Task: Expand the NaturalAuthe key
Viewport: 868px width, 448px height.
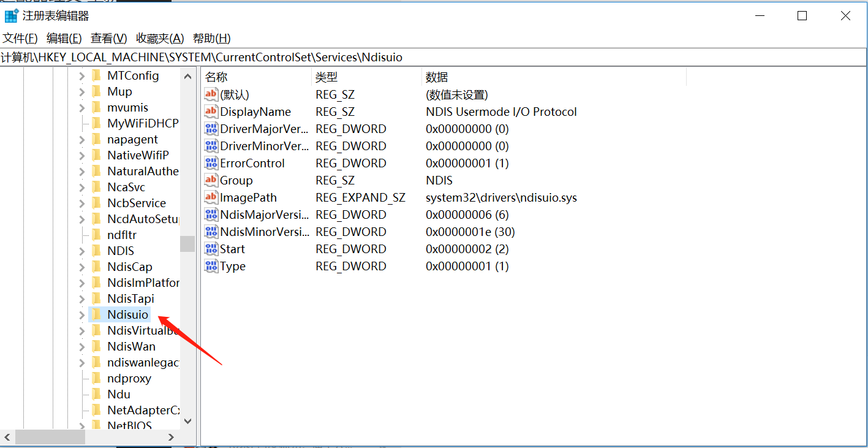Action: [x=81, y=172]
